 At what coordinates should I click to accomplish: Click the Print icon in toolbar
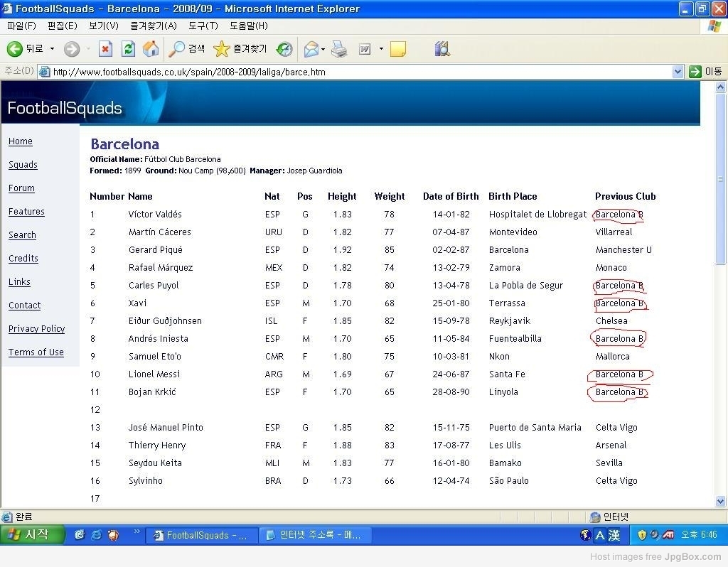tap(340, 49)
